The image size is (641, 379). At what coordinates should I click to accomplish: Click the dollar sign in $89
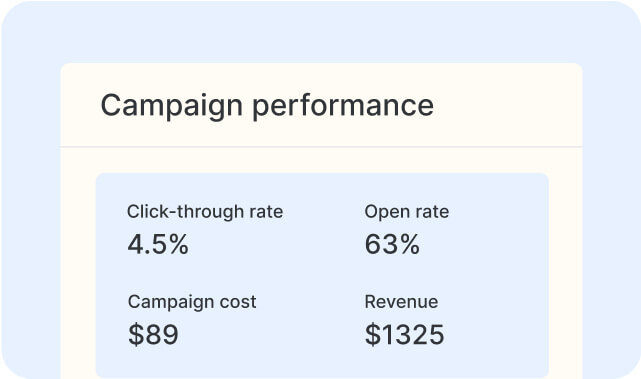click(x=136, y=334)
